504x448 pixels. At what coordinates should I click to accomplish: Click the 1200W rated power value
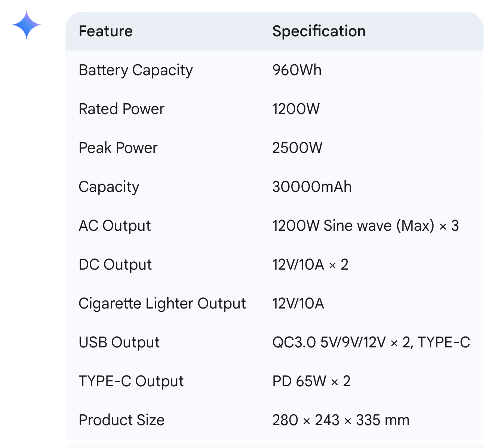[296, 109]
